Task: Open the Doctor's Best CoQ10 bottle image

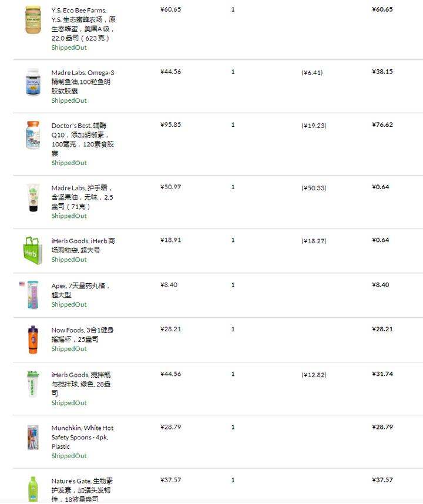Action: pos(33,135)
